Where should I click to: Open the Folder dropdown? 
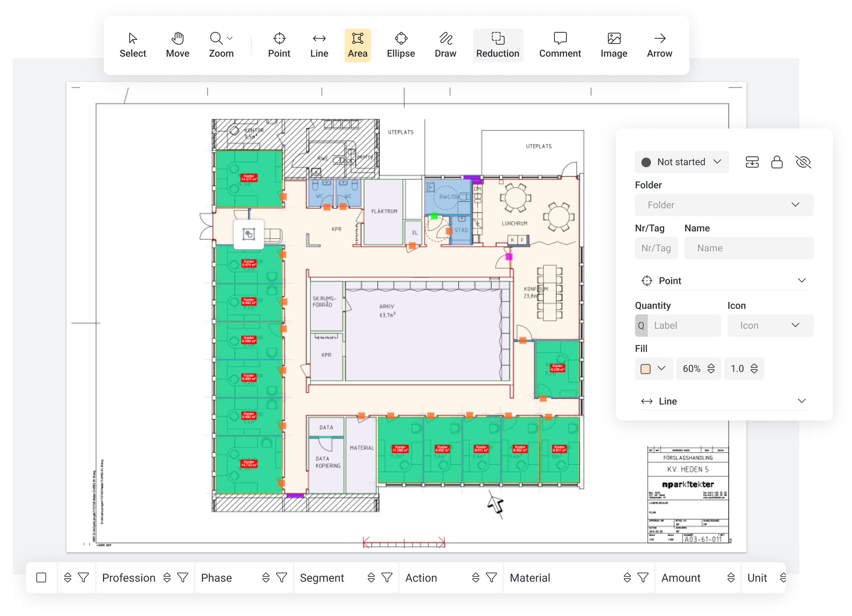[x=724, y=205]
